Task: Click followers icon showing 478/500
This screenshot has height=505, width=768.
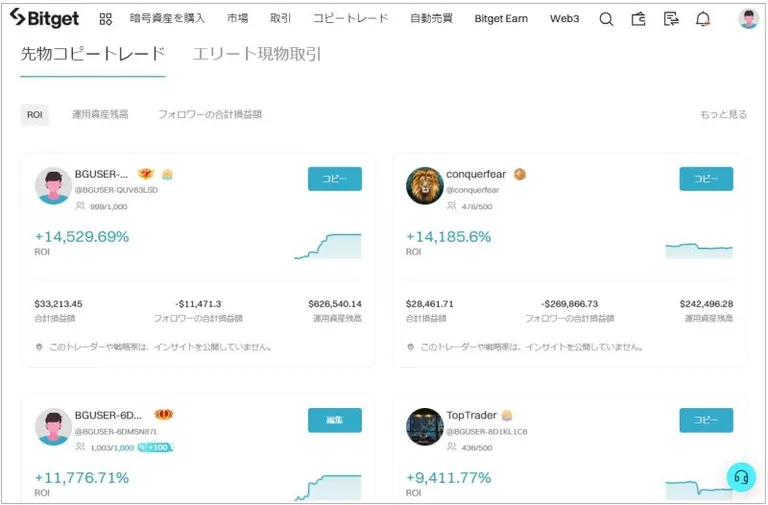Action: (452, 206)
